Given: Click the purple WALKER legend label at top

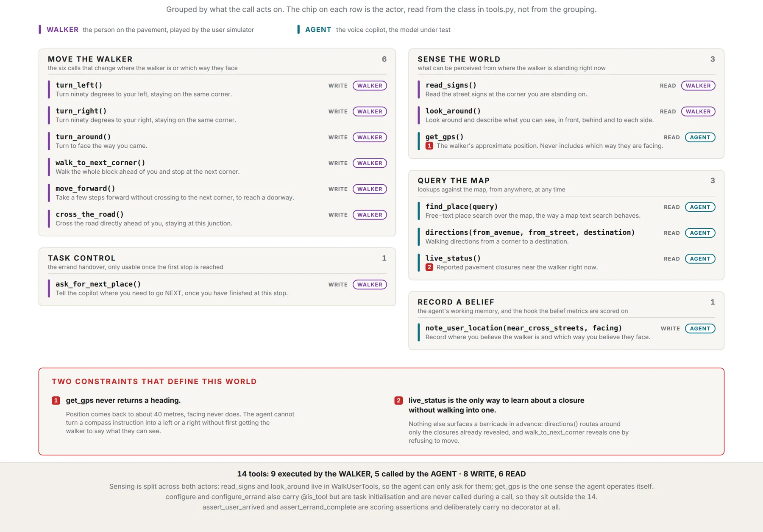Looking at the screenshot, I should (x=62, y=30).
